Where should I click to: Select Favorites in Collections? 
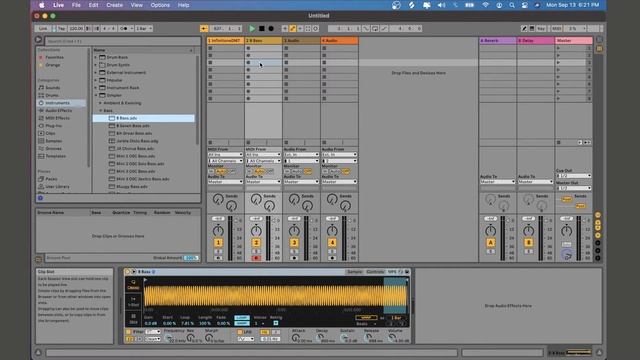[x=54, y=58]
